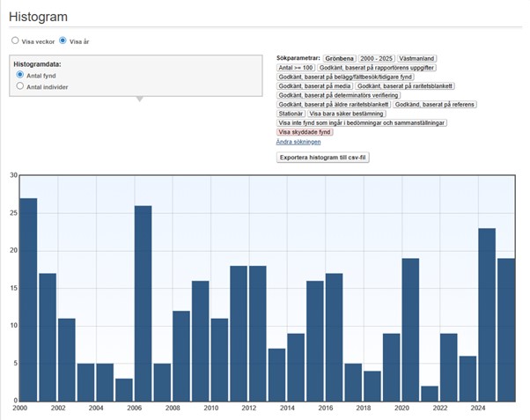Click the 2000 - 2025 parameter tag
Screen dimensions: 530x420
coord(379,57)
